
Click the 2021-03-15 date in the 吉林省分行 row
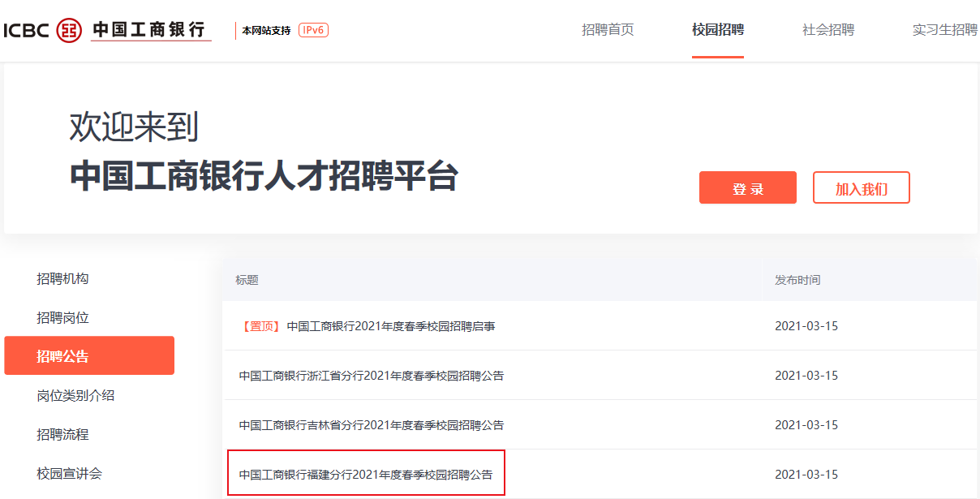click(x=806, y=425)
